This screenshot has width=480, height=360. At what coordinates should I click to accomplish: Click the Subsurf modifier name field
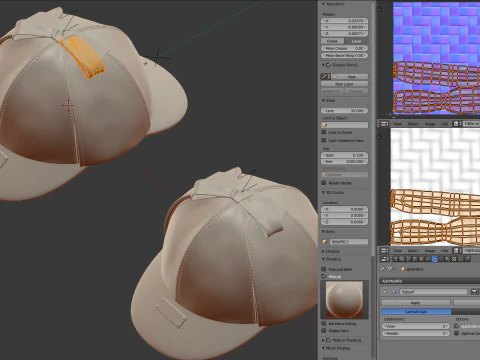tap(433, 292)
